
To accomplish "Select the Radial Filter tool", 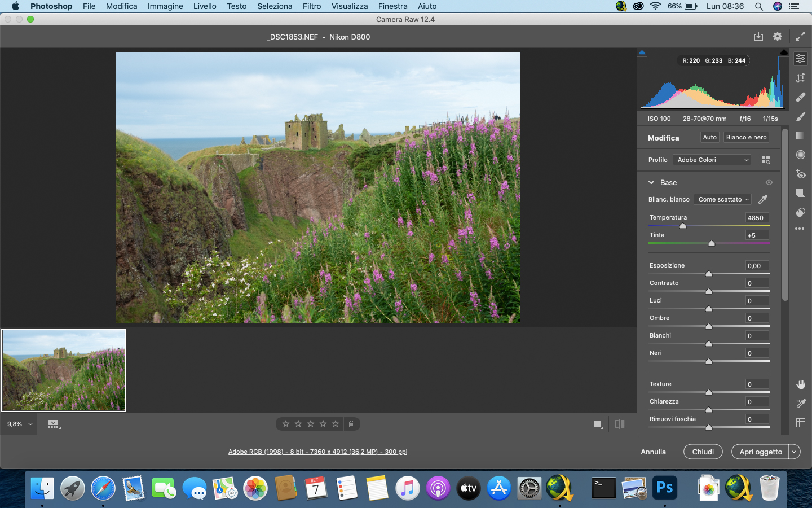I will point(800,155).
